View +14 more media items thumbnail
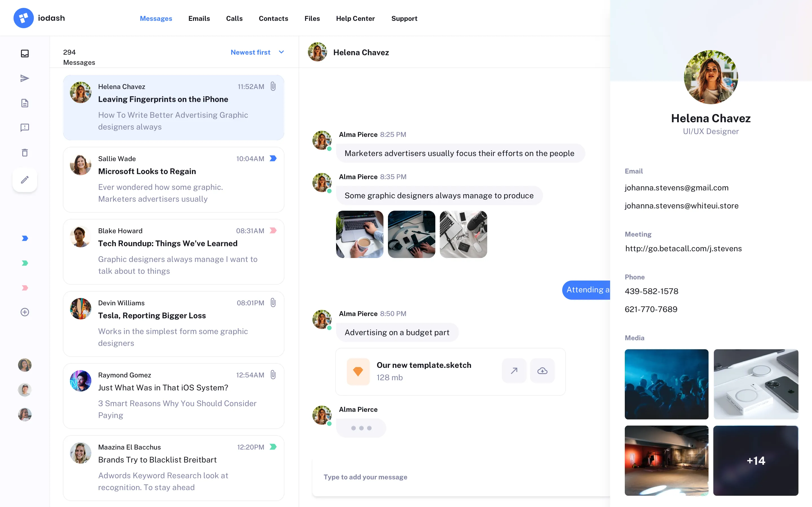Viewport: 812px width, 507px height. click(x=756, y=461)
